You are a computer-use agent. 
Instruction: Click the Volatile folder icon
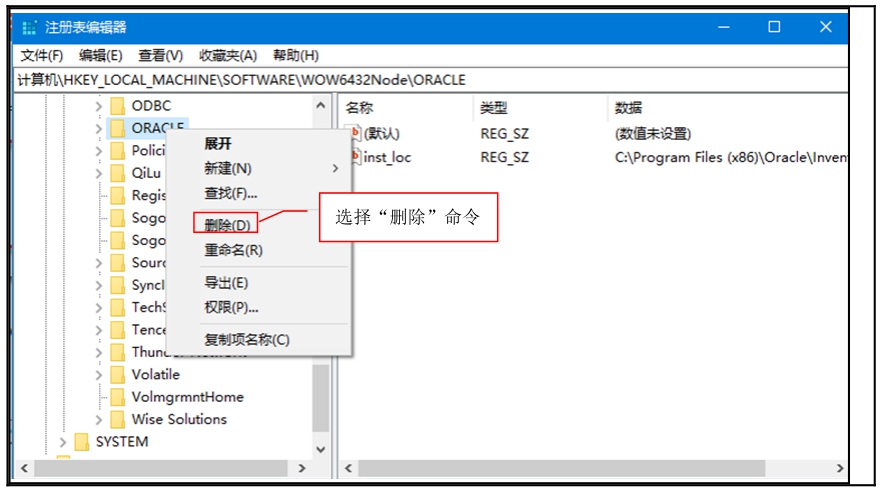[x=117, y=374]
